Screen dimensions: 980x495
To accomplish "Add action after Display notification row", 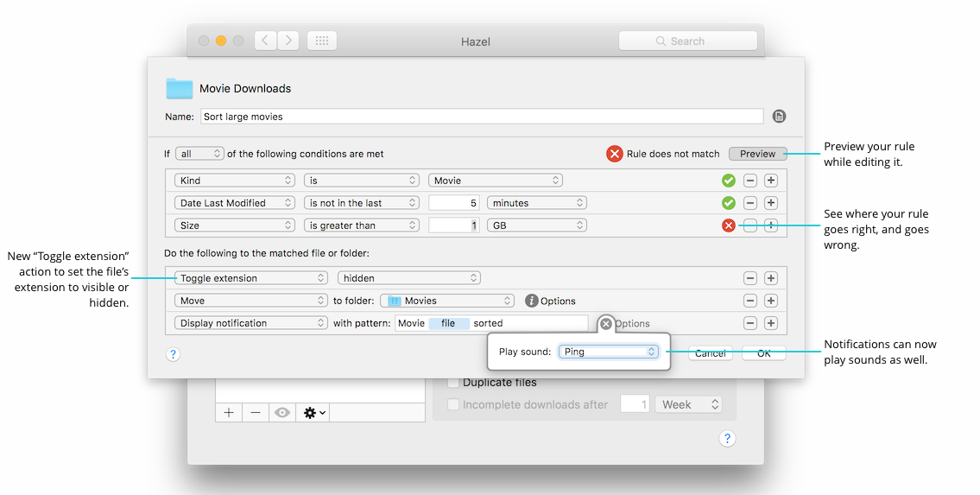I will pos(771,323).
